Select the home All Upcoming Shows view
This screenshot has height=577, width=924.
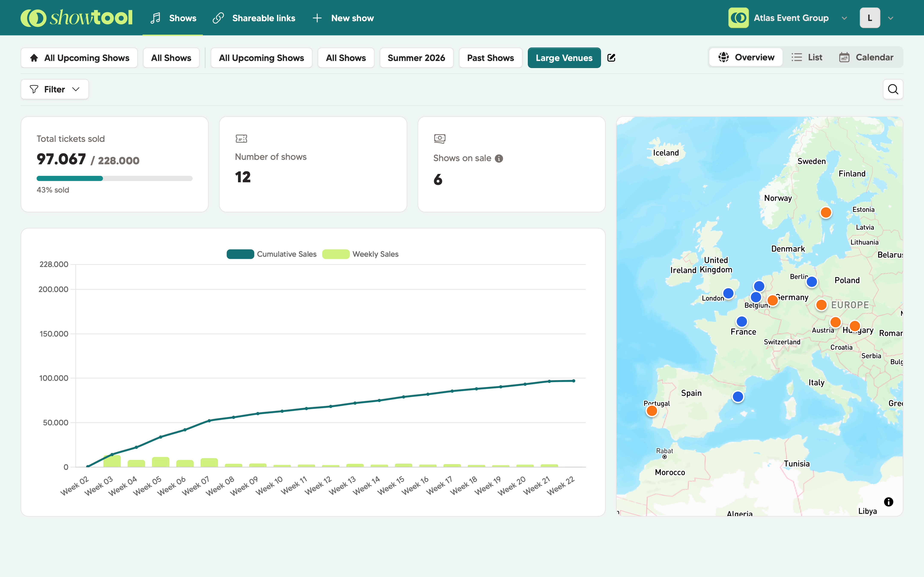coord(79,58)
